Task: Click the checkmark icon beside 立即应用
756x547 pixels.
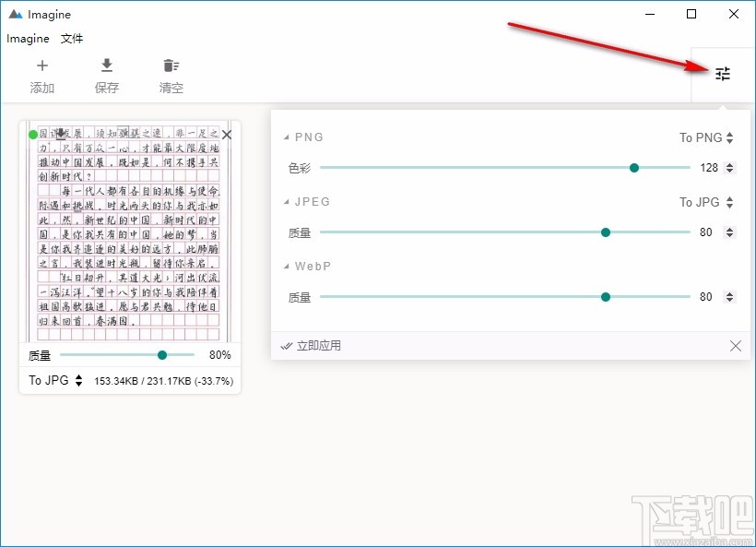Action: [x=287, y=346]
